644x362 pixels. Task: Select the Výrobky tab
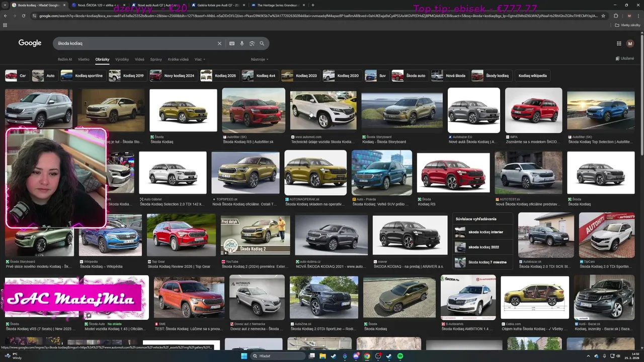(122, 59)
